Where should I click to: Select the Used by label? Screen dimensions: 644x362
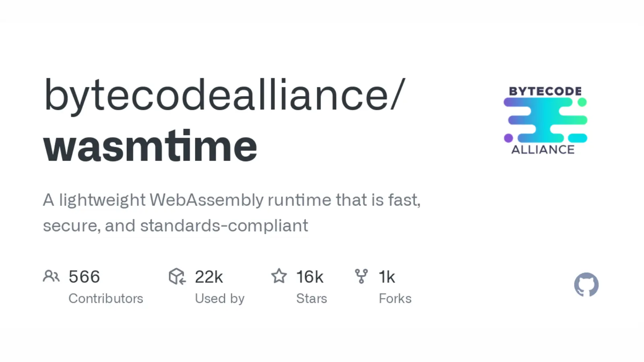219,298
